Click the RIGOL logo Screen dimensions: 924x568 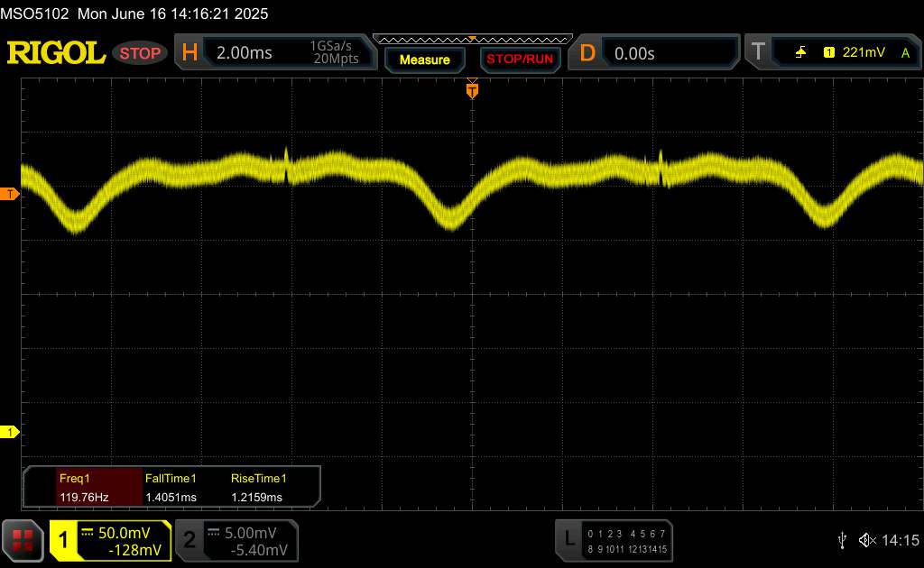(56, 53)
